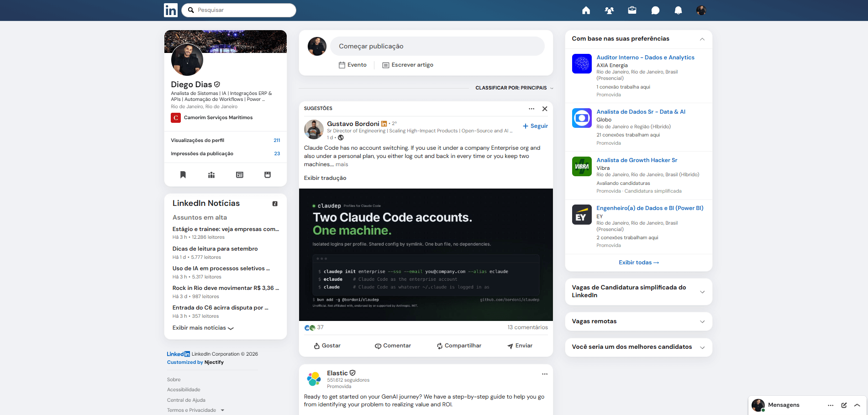Open My Network via the people icon
The image size is (868, 415).
point(609,10)
